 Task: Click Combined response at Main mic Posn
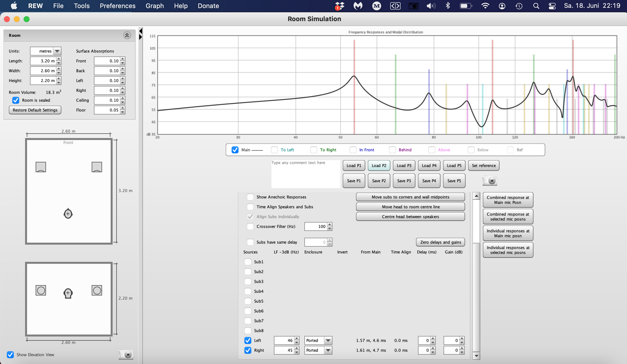coord(508,200)
